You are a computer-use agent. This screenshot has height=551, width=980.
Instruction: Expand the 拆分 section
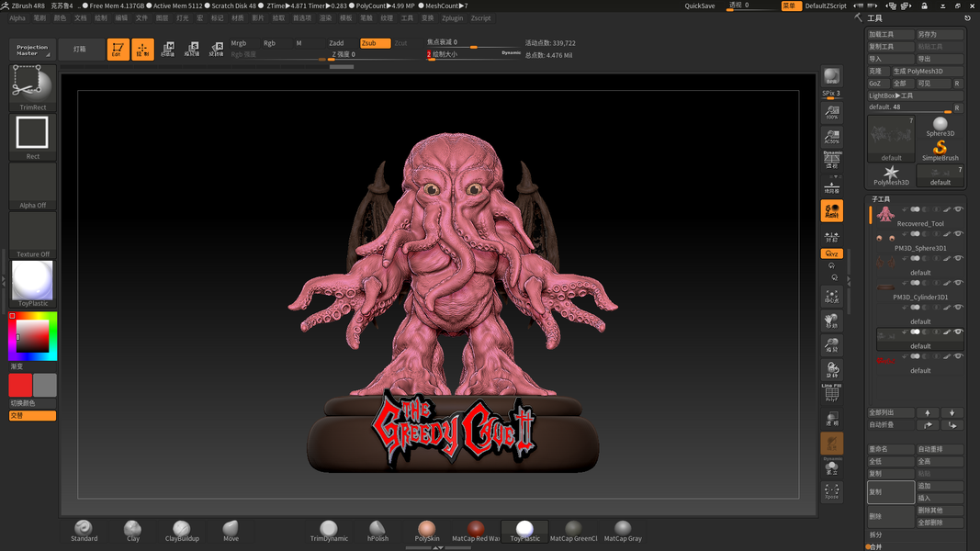coord(876,534)
